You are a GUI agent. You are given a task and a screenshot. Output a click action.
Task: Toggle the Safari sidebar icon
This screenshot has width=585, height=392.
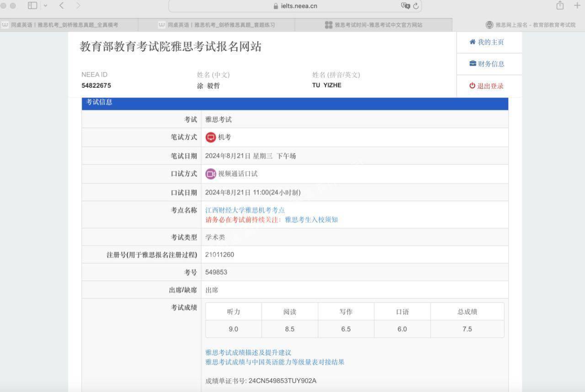coord(32,5)
